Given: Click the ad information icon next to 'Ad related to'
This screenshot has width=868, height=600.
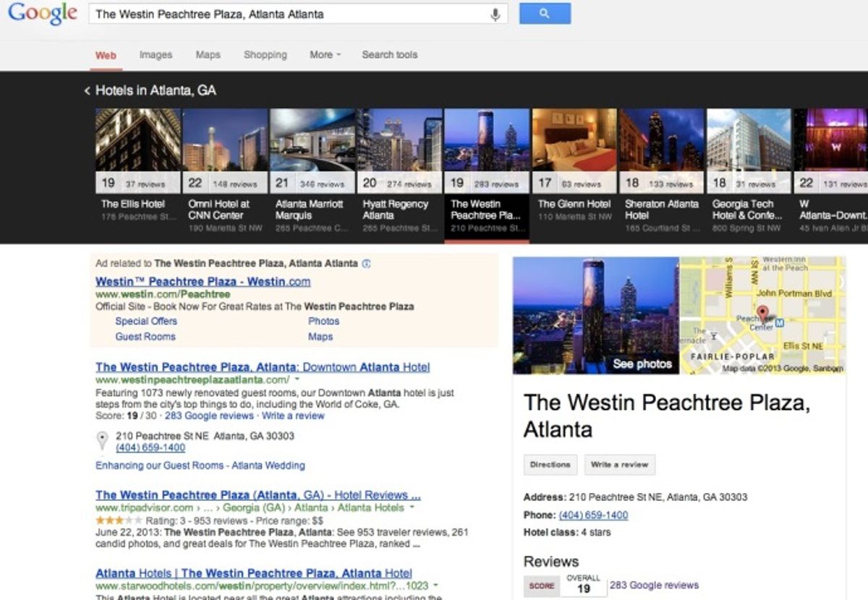Looking at the screenshot, I should pos(367,265).
